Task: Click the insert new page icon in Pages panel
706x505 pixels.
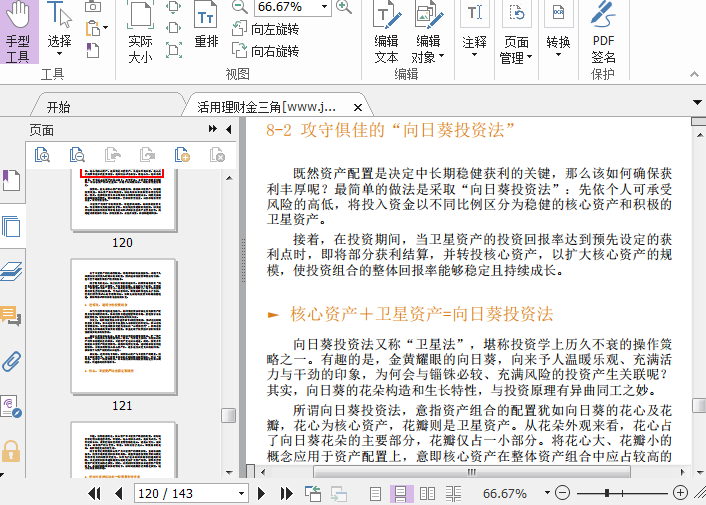Action: pyautogui.click(x=182, y=155)
